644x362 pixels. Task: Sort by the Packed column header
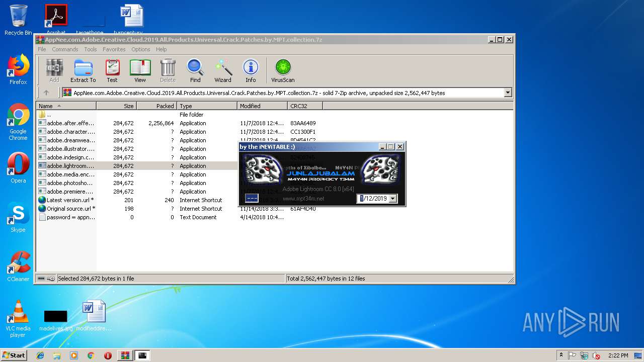(156, 106)
